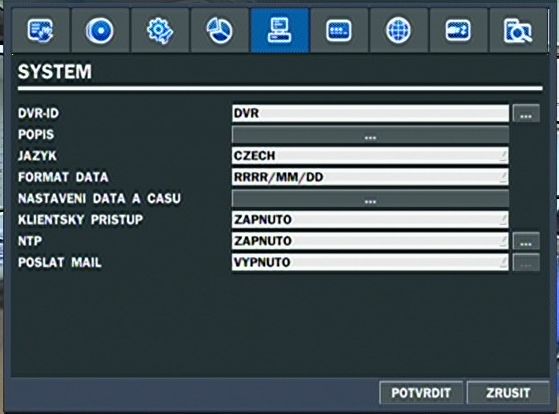This screenshot has height=414, width=559.
Task: Open the security password tab icon
Action: (x=339, y=31)
